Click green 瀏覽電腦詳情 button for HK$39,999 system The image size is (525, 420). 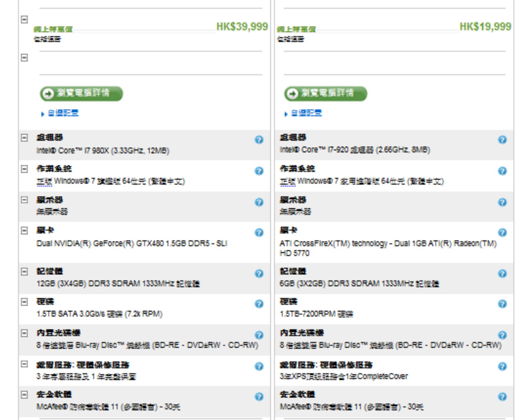pyautogui.click(x=81, y=94)
